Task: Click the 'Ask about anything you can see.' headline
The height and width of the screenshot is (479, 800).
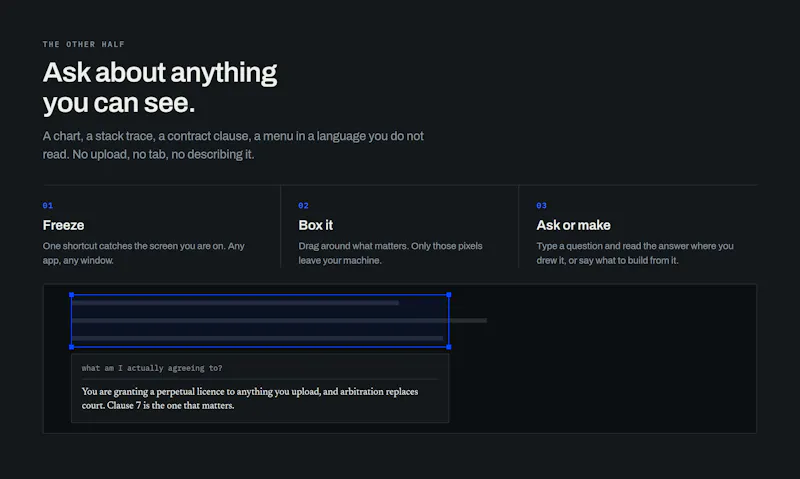Action: tap(160, 88)
